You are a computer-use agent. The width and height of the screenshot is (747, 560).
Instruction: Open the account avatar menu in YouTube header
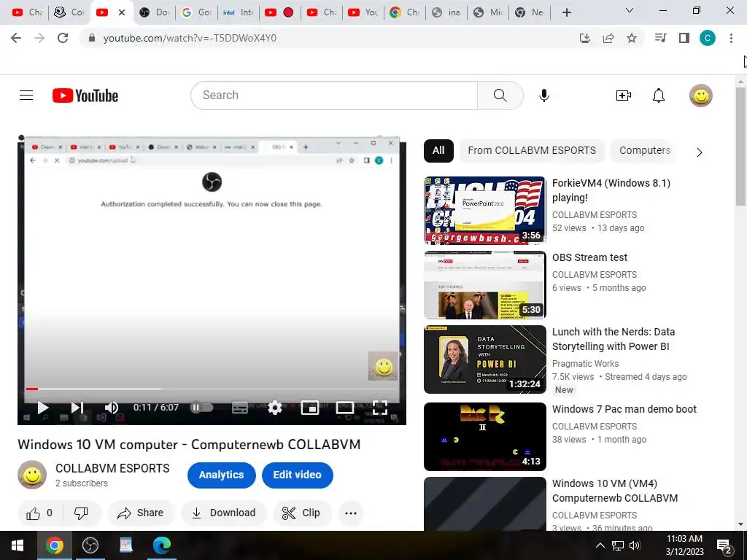coord(701,96)
